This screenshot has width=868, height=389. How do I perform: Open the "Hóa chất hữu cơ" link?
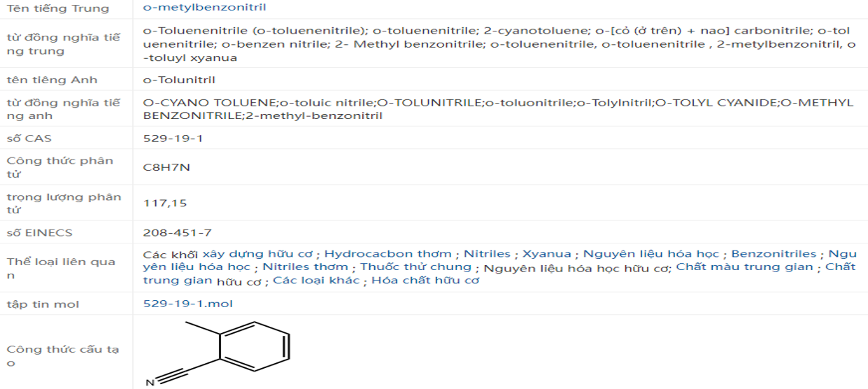425,281
